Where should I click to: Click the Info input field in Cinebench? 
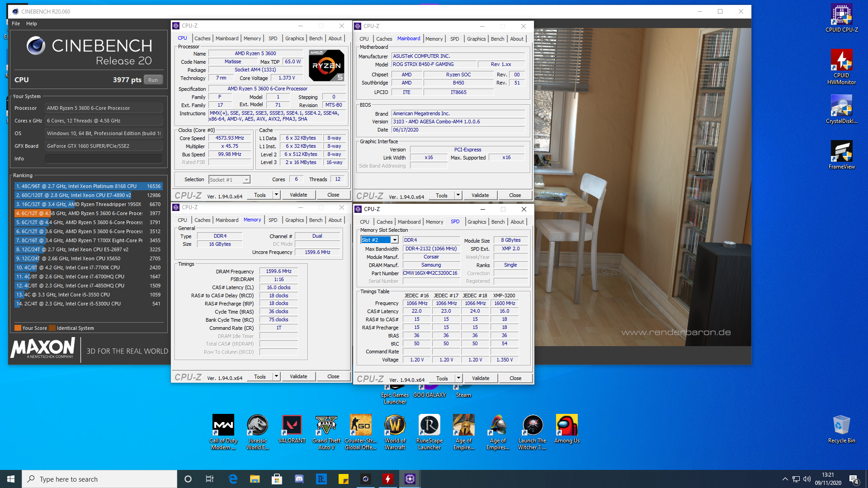coord(104,159)
